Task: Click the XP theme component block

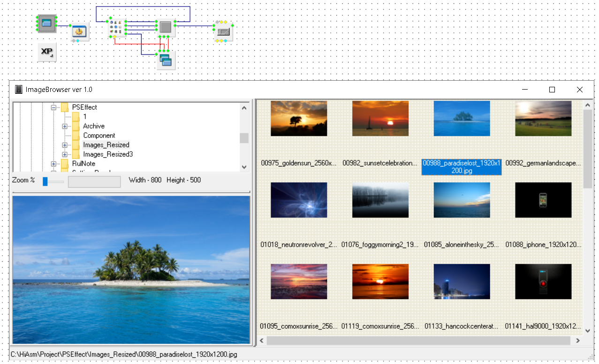Action: (46, 52)
